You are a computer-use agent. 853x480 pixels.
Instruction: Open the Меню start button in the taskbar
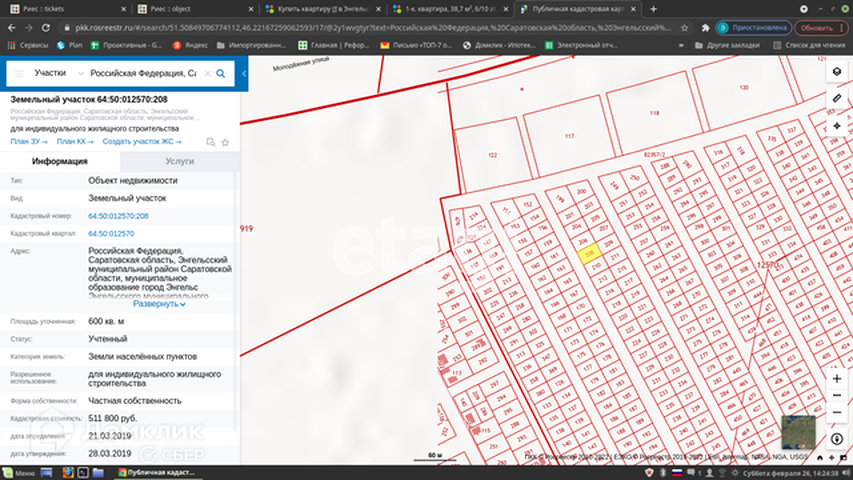coord(19,473)
